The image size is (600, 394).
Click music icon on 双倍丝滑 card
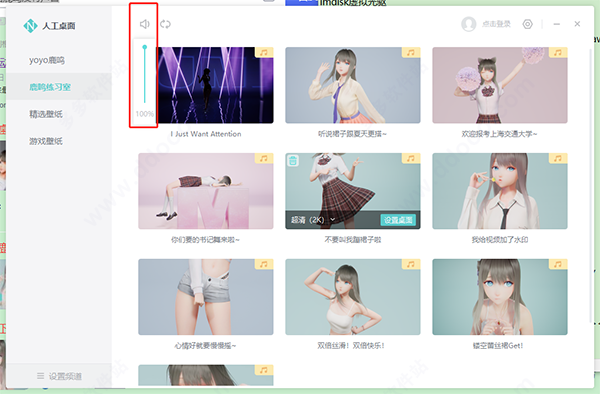pos(411,264)
